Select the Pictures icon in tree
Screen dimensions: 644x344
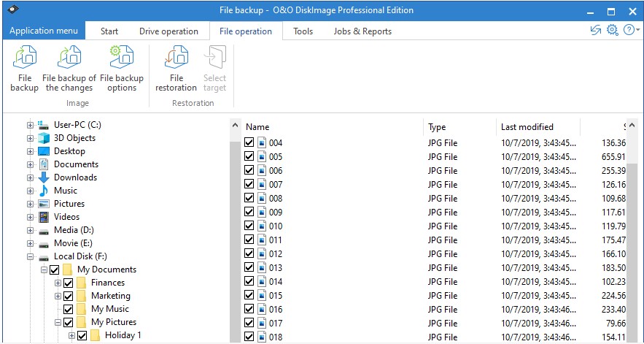click(44, 204)
